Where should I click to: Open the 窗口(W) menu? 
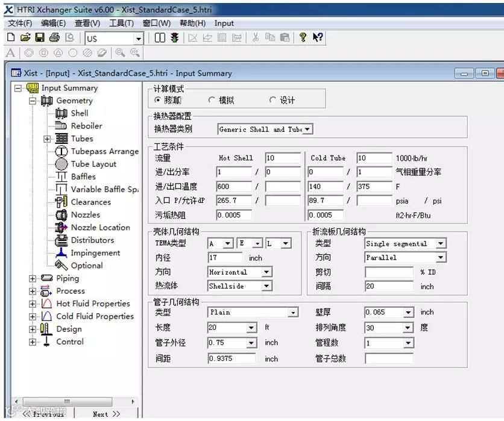157,23
